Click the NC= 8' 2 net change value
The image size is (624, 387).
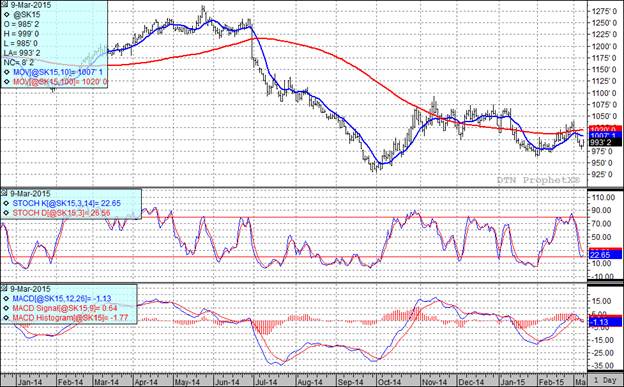tap(19, 63)
